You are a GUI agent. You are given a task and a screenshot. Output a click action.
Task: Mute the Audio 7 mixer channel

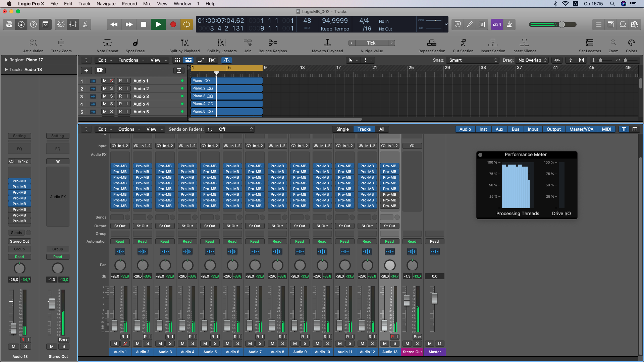click(x=250, y=344)
